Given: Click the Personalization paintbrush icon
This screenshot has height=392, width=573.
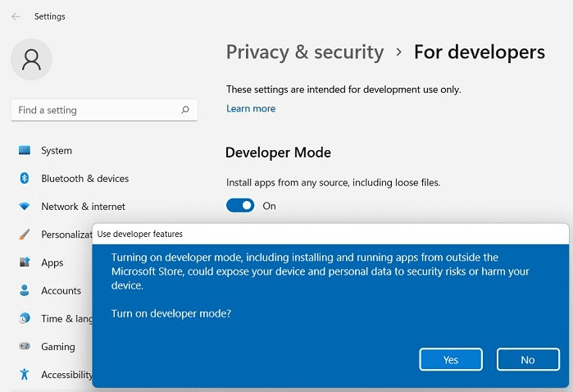Looking at the screenshot, I should click(x=25, y=234).
